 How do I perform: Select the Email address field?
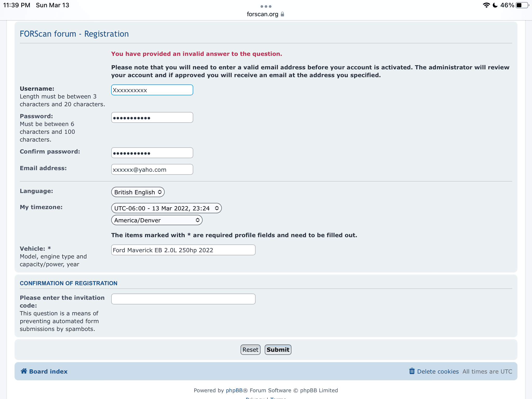152,170
